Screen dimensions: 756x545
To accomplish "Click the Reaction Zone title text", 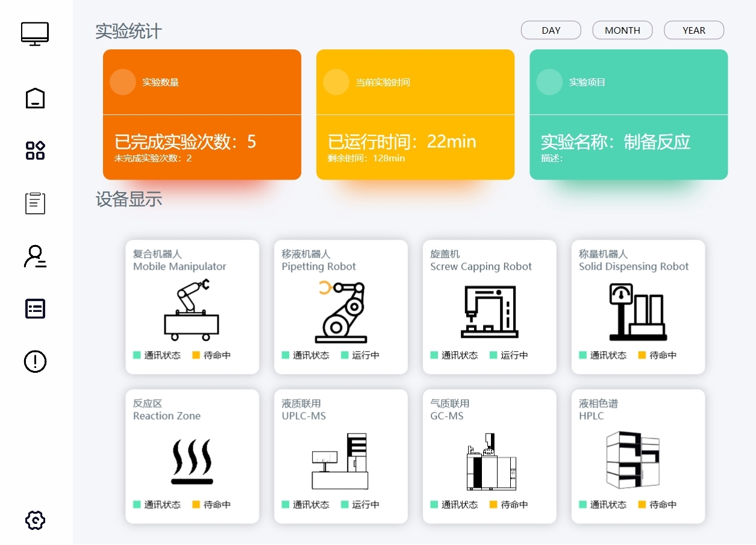I will click(167, 416).
